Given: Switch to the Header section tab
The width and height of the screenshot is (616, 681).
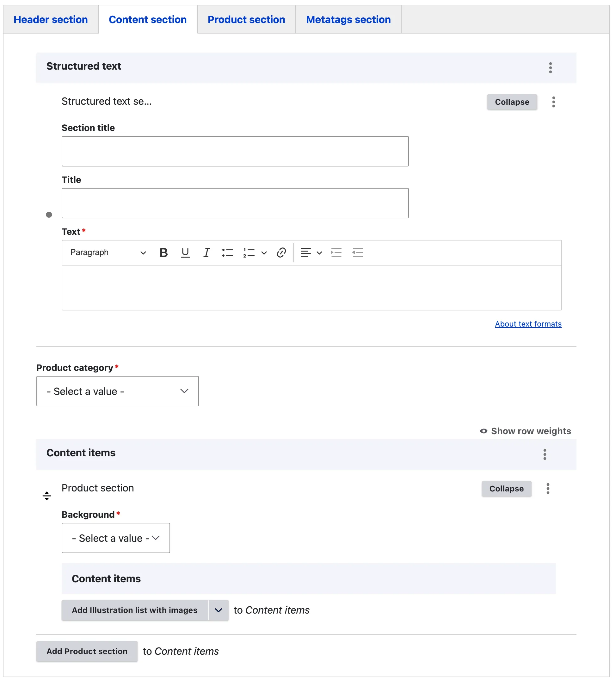Looking at the screenshot, I should (51, 20).
